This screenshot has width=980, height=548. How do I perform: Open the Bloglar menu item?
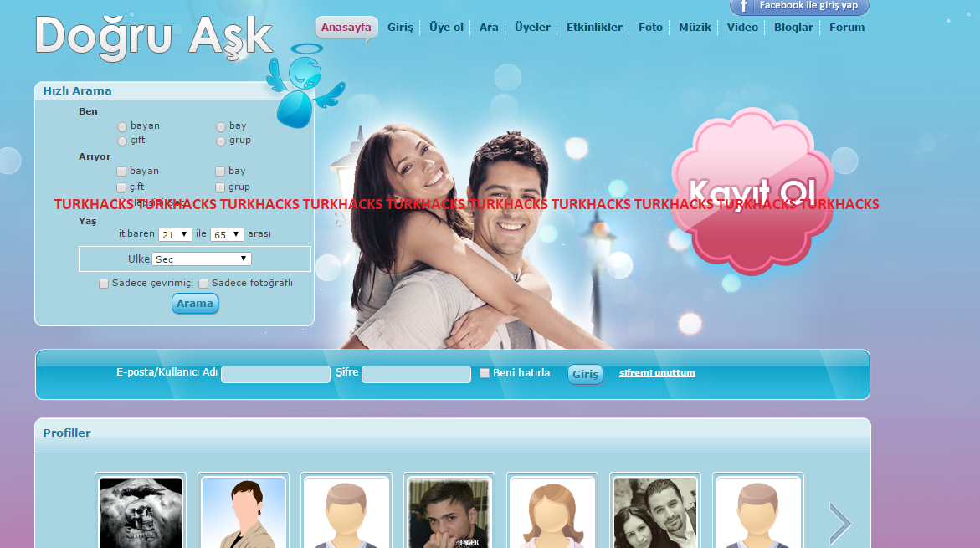793,28
